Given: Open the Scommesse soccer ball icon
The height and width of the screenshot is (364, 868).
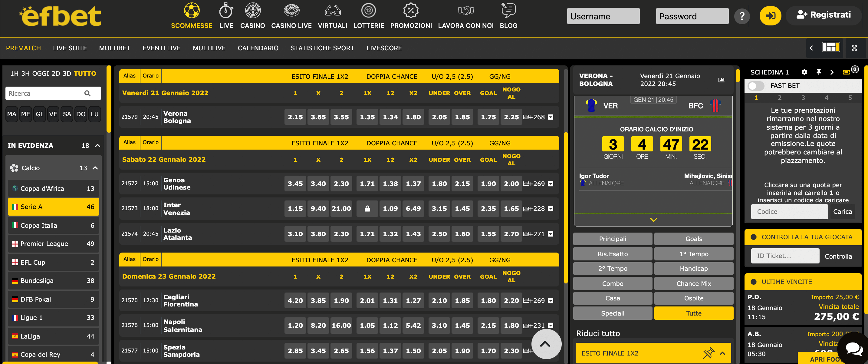Looking at the screenshot, I should [x=191, y=11].
